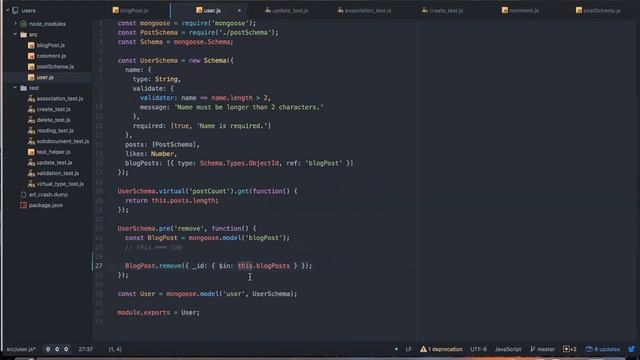Switch to the update_test.js tab
The image size is (640, 360).
pos(287,10)
